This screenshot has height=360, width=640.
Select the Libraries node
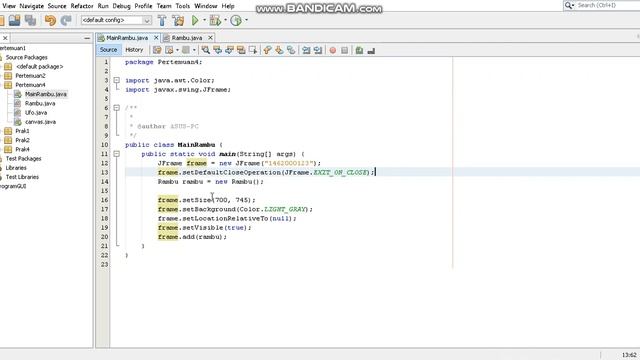[16, 168]
